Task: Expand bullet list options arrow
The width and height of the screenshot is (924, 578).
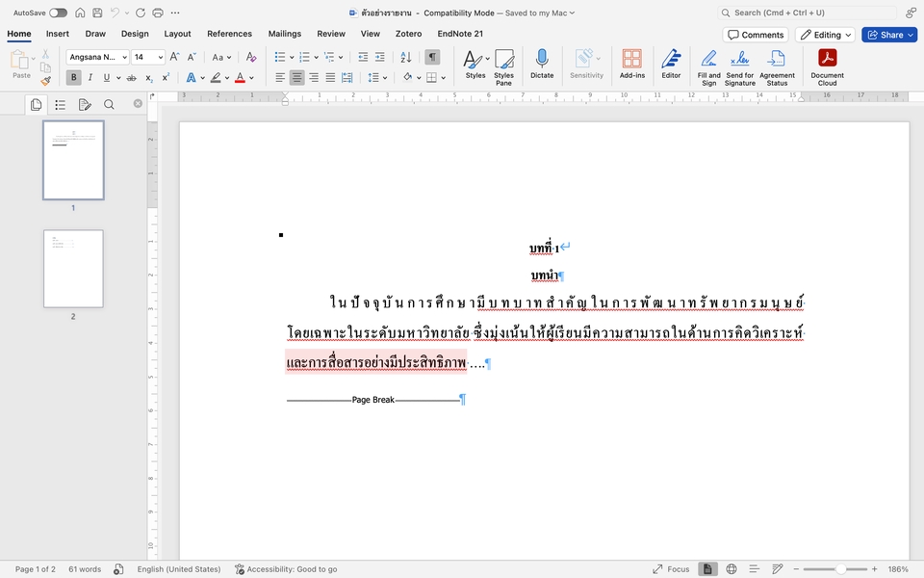Action: pyautogui.click(x=292, y=57)
